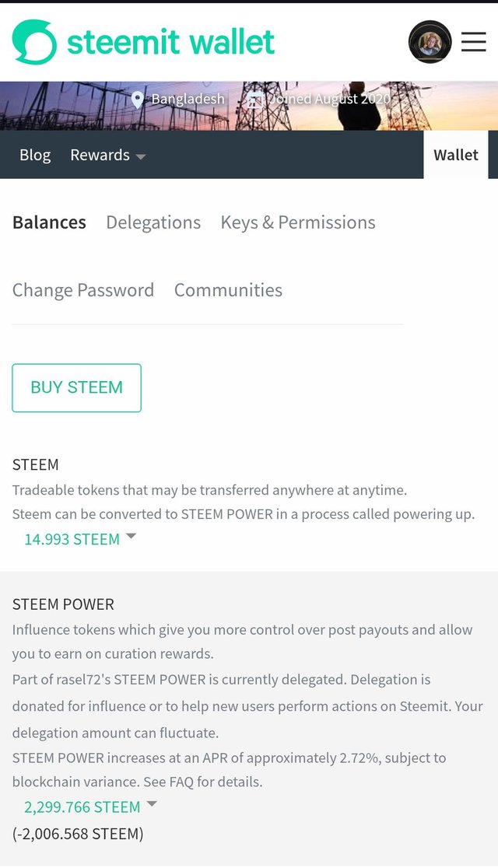
Task: Click the steemit wallet title text
Action: pos(170,42)
